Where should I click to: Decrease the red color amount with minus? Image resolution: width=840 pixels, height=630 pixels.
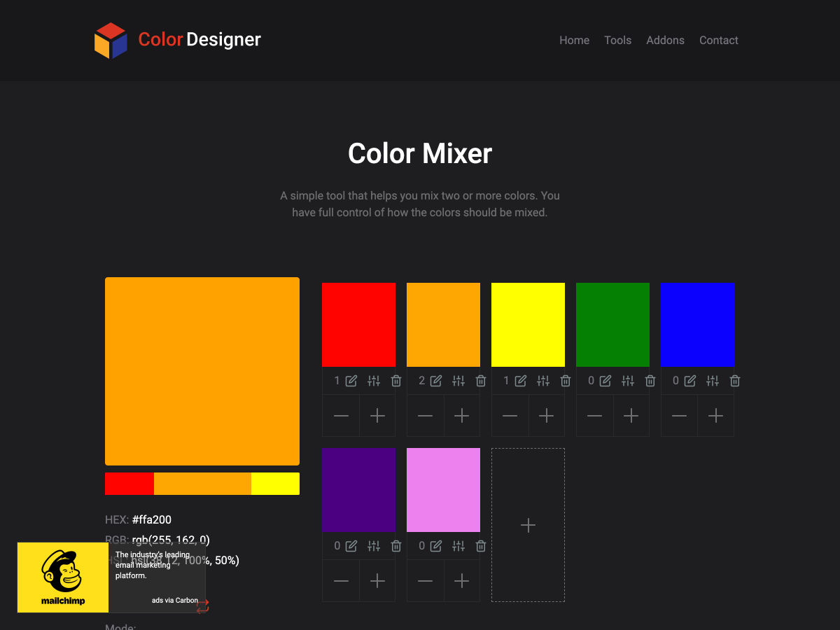(341, 416)
